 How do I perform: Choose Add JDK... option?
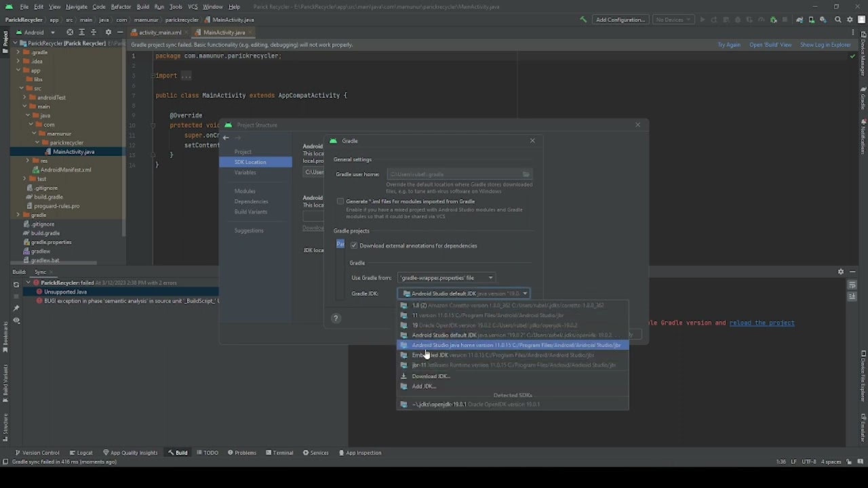tap(513, 386)
